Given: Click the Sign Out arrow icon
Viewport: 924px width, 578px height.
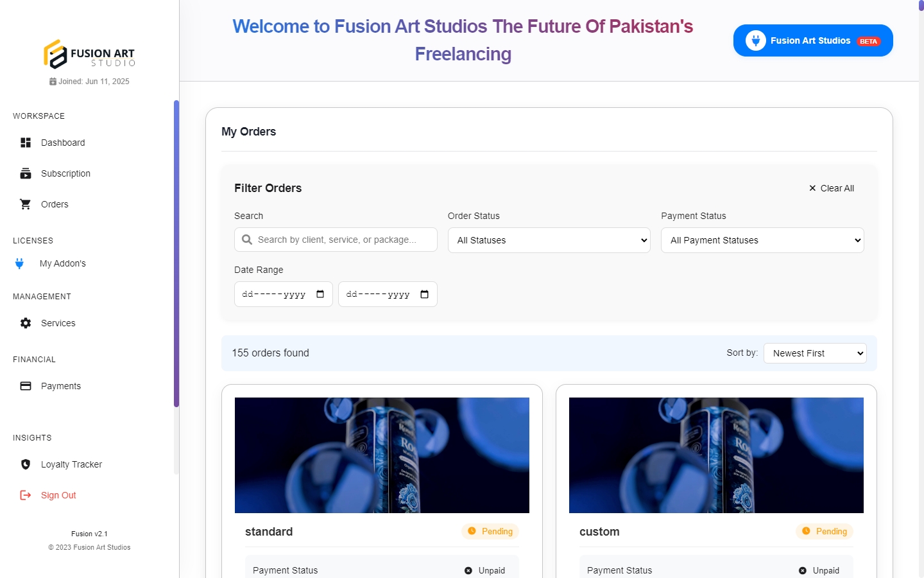Looking at the screenshot, I should [x=26, y=495].
